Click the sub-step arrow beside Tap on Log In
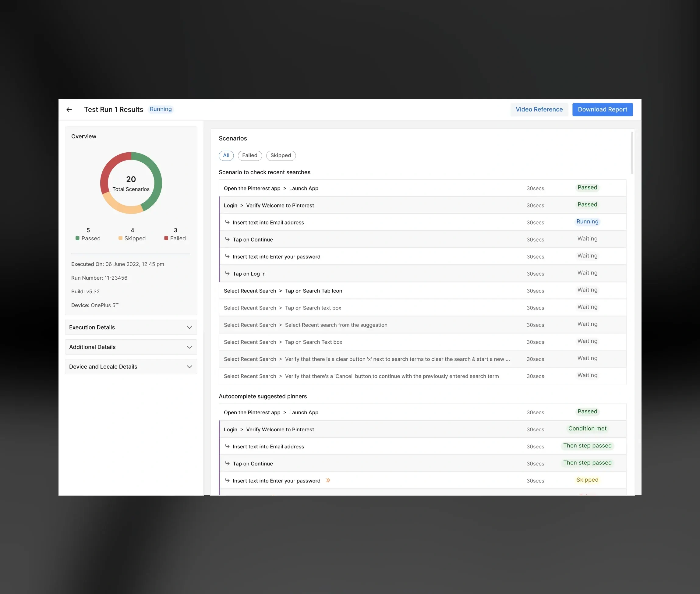The height and width of the screenshot is (594, 700). point(228,274)
